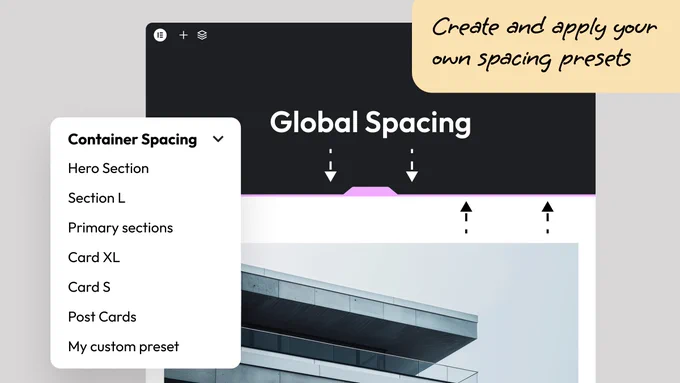Viewport: 680px width, 383px height.
Task: Open the layers structure icon
Action: coord(202,35)
